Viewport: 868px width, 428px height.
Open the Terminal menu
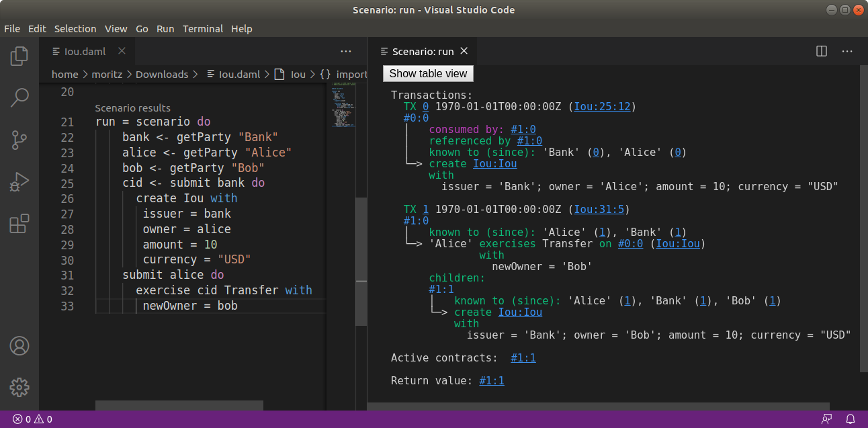pyautogui.click(x=203, y=29)
